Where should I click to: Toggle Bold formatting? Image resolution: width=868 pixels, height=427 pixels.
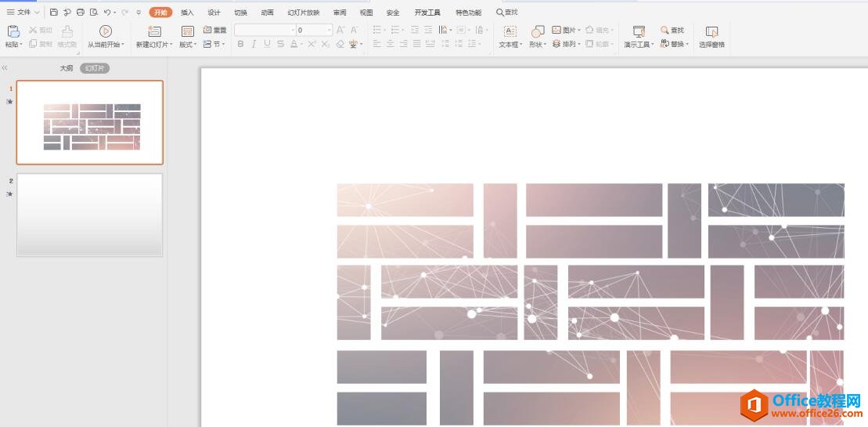point(240,44)
